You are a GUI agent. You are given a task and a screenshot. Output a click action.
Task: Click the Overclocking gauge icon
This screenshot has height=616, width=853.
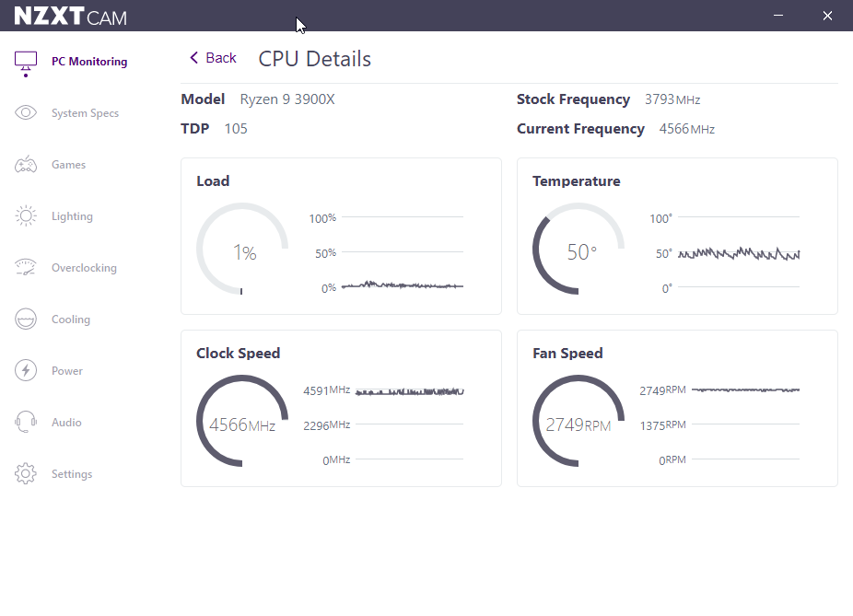[26, 268]
